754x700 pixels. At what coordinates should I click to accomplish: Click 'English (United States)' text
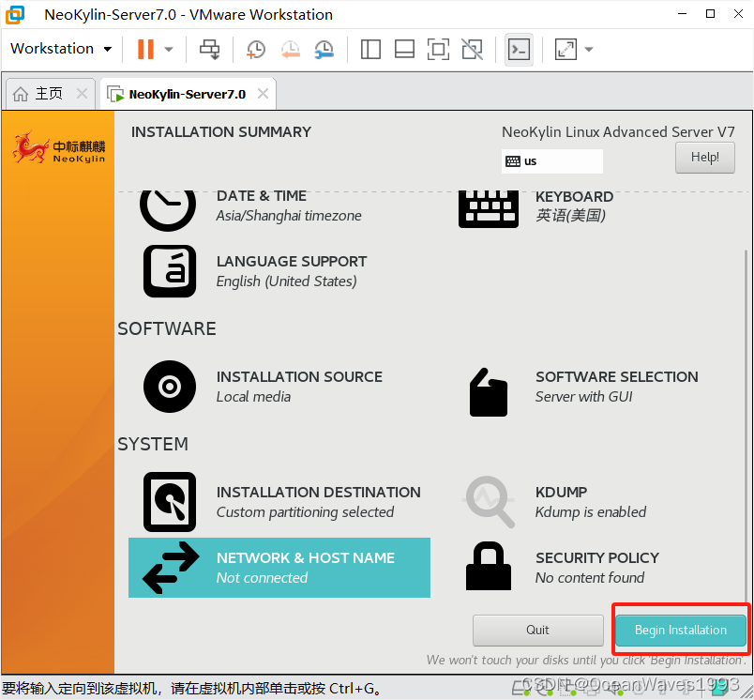click(287, 281)
